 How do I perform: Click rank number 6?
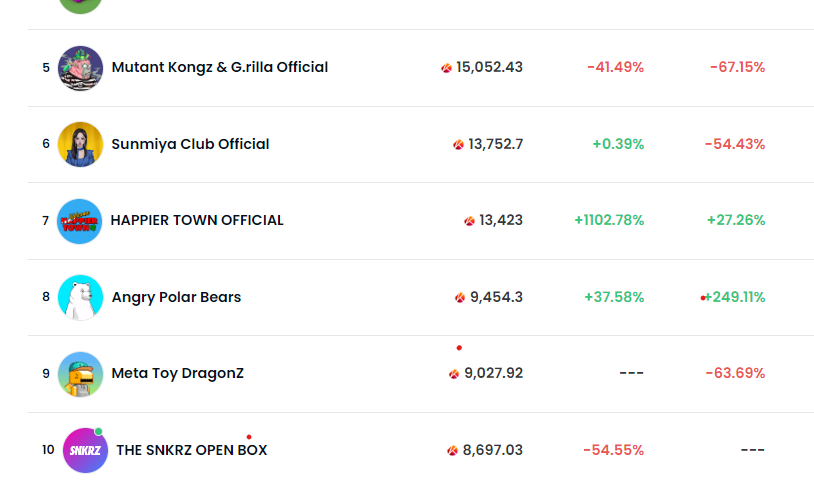click(46, 144)
